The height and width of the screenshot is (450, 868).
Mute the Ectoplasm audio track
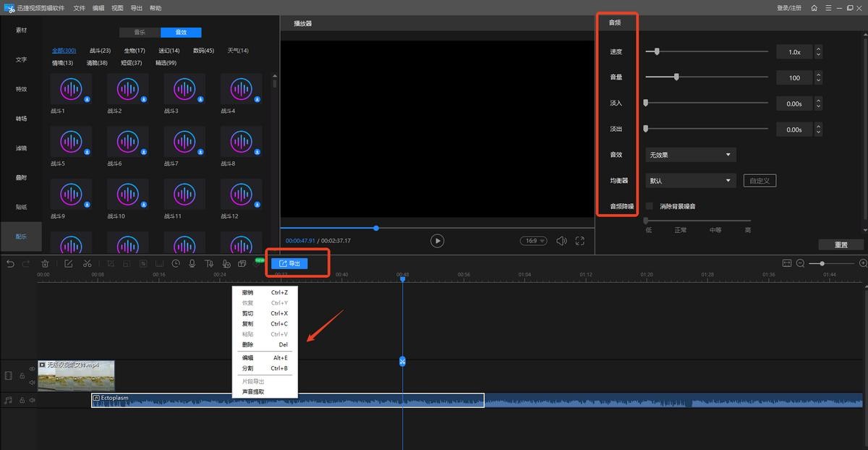[32, 399]
